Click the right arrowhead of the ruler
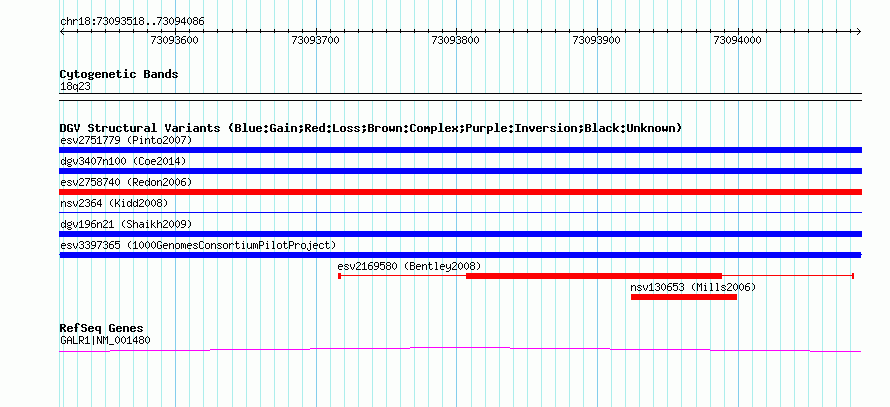This screenshot has width=890, height=407. click(859, 31)
